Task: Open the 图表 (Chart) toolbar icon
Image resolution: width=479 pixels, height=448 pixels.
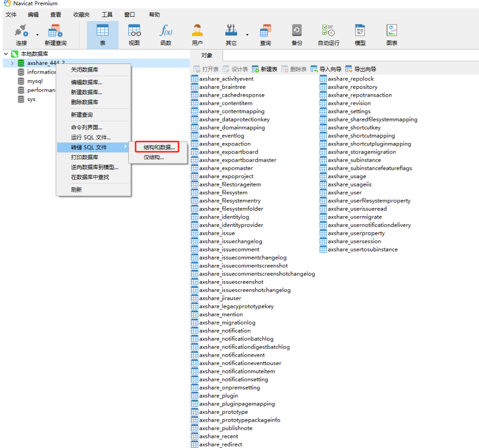Action: pos(392,31)
